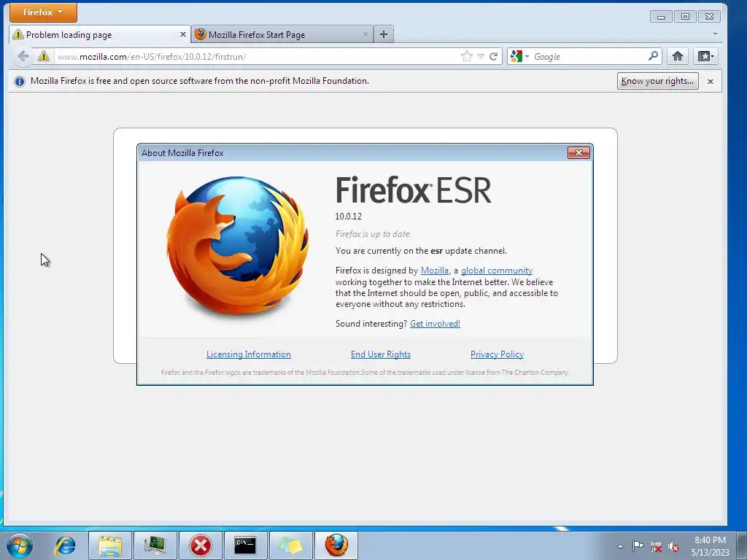Image resolution: width=747 pixels, height=560 pixels.
Task: Click the monitor tool taskbar icon
Action: [x=155, y=545]
